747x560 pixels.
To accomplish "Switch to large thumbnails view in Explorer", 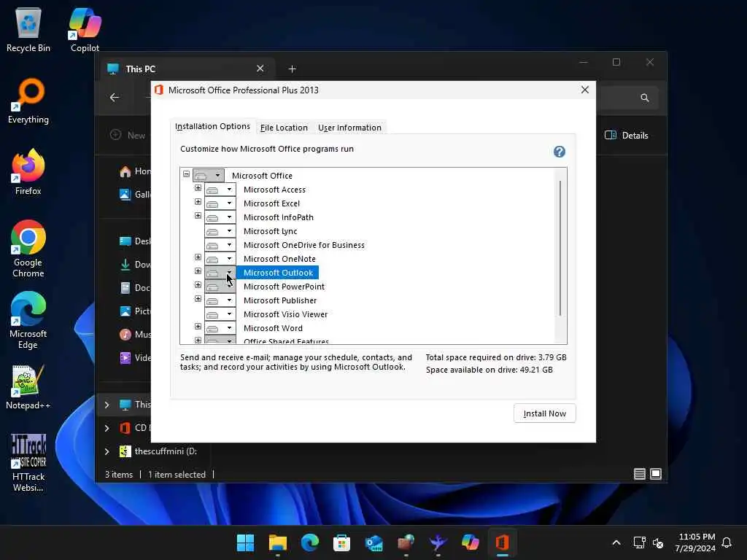I will tap(656, 474).
